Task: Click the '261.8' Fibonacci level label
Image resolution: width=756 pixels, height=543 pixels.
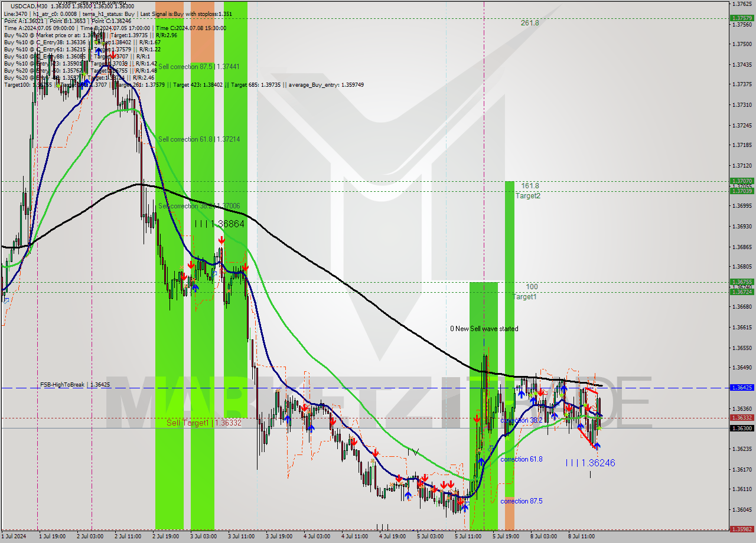Action: 530,22
